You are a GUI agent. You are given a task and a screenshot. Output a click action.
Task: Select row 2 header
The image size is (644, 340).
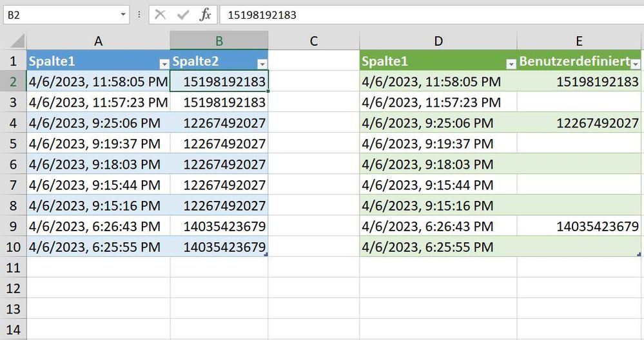(x=13, y=81)
